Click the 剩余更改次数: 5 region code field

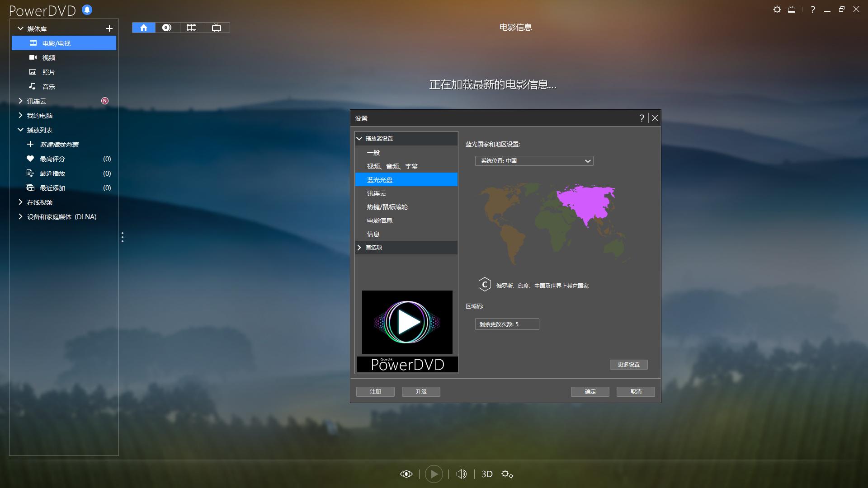507,324
